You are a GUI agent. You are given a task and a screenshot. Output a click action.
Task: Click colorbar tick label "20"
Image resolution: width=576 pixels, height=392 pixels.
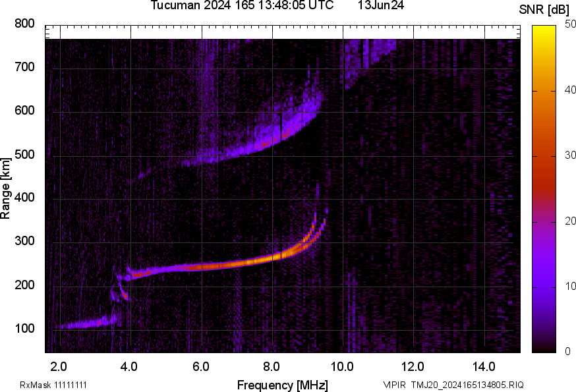[x=570, y=221]
